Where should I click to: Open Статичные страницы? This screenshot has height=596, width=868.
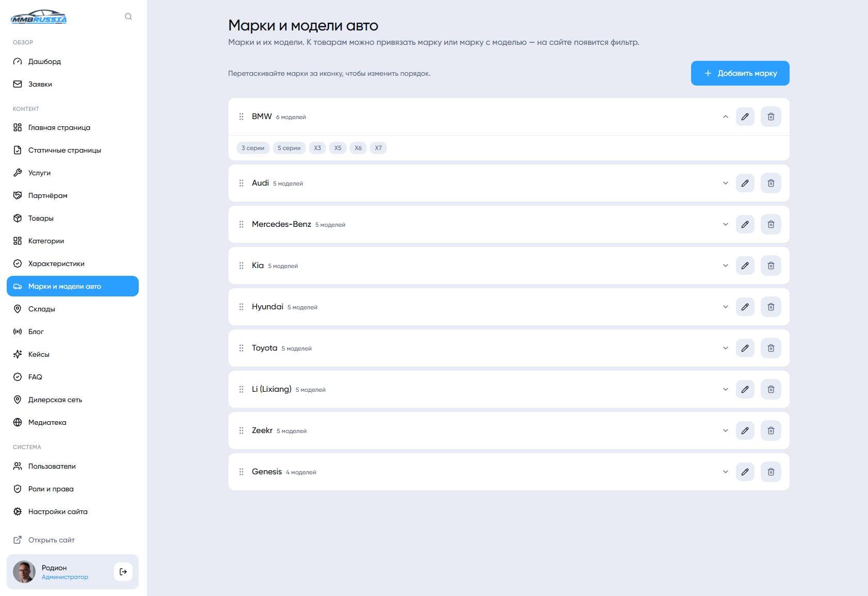(x=73, y=150)
